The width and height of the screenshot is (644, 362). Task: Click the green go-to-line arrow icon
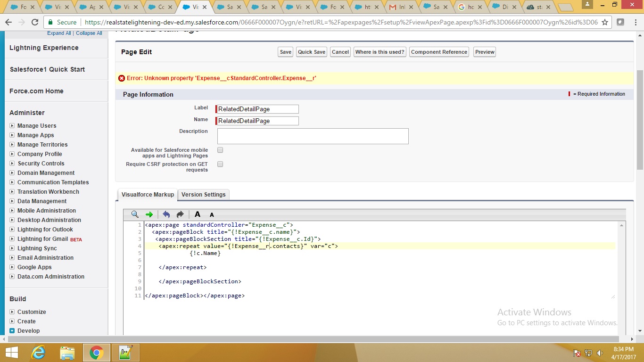point(149,214)
